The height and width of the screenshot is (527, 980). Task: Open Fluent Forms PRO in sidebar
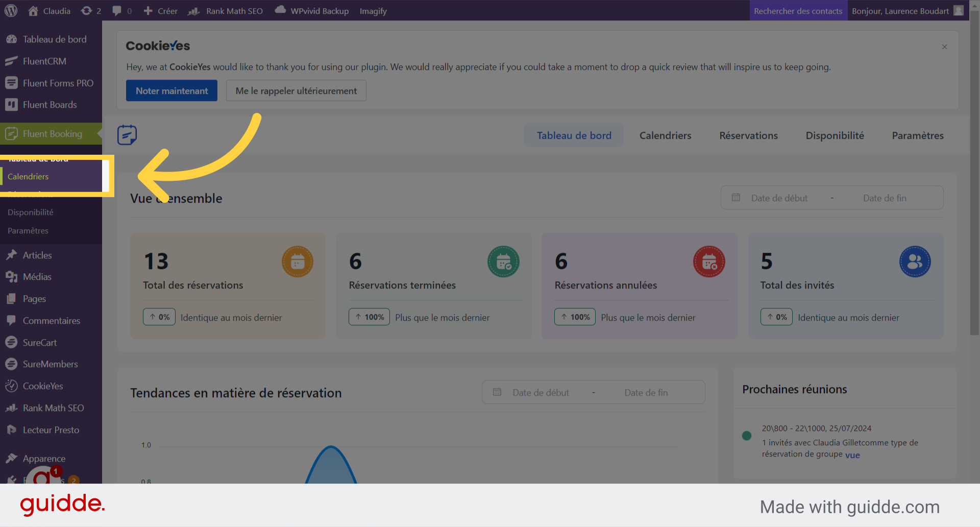51,83
